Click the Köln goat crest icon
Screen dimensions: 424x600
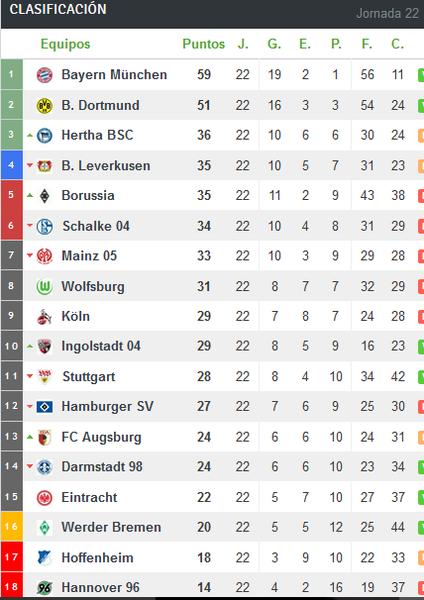click(x=44, y=316)
